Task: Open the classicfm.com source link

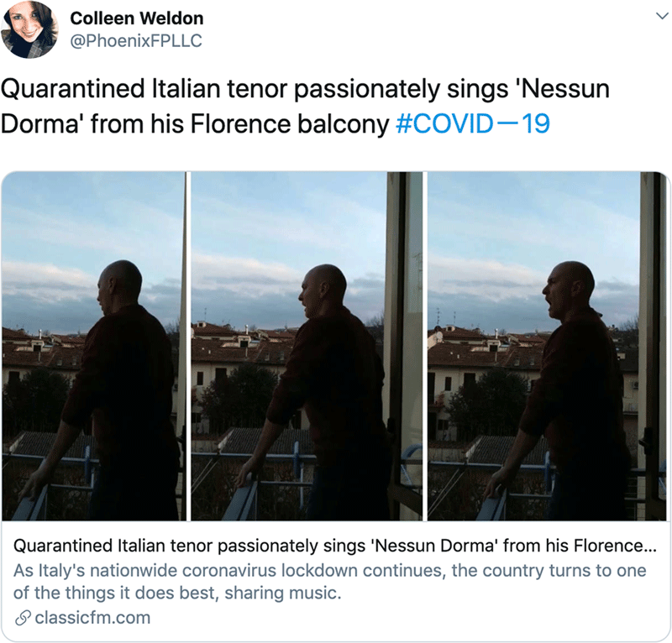Action: (x=92, y=619)
